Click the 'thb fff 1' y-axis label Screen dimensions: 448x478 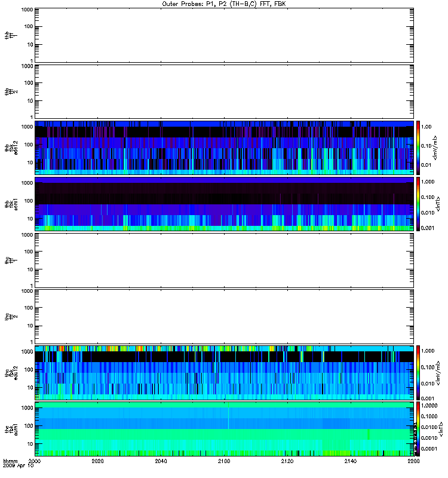(11, 35)
